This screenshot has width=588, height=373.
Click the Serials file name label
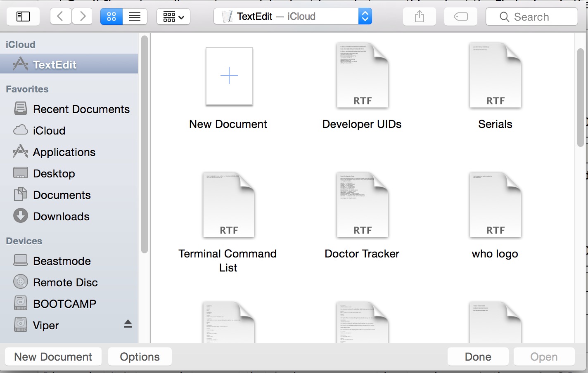tap(495, 124)
